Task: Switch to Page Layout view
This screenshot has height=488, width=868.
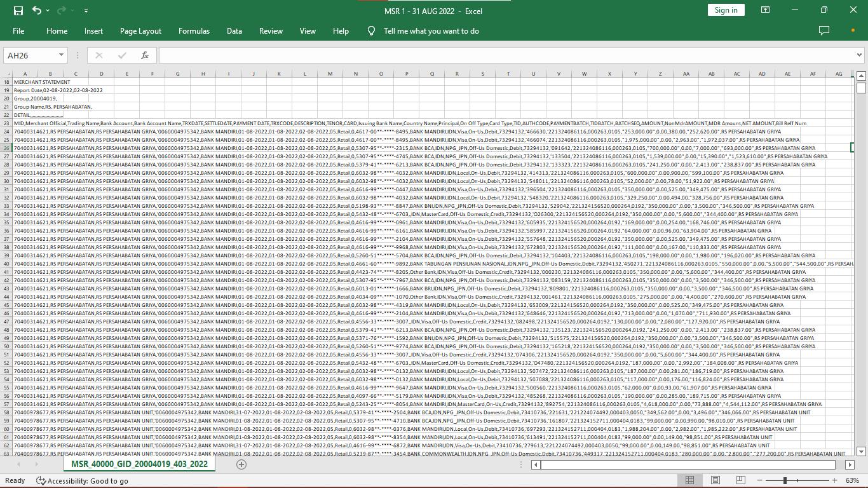Action: pos(715,480)
